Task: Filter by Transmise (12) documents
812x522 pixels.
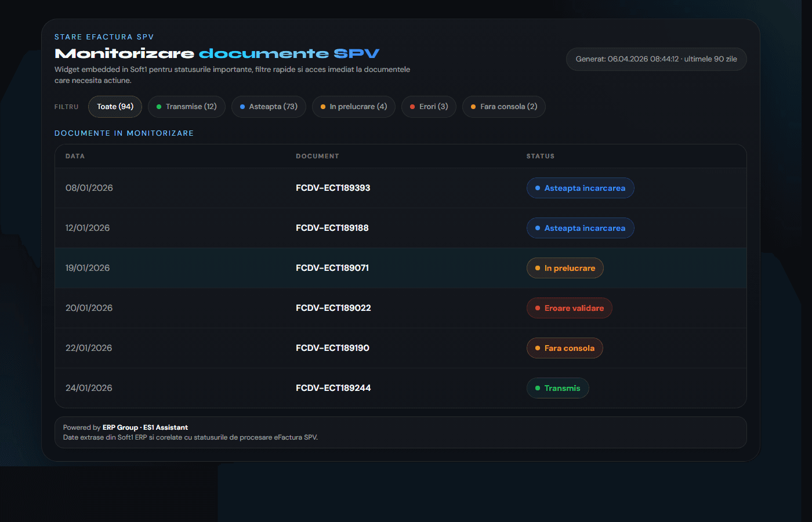Action: click(x=186, y=107)
